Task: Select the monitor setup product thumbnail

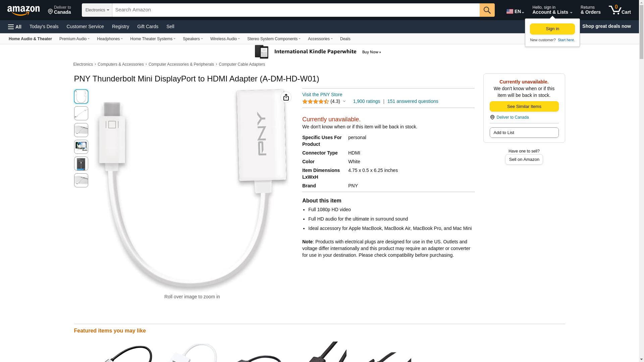Action: [x=81, y=147]
